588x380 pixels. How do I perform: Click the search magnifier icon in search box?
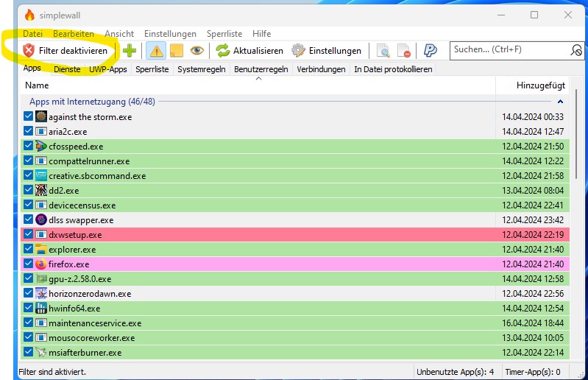576,50
